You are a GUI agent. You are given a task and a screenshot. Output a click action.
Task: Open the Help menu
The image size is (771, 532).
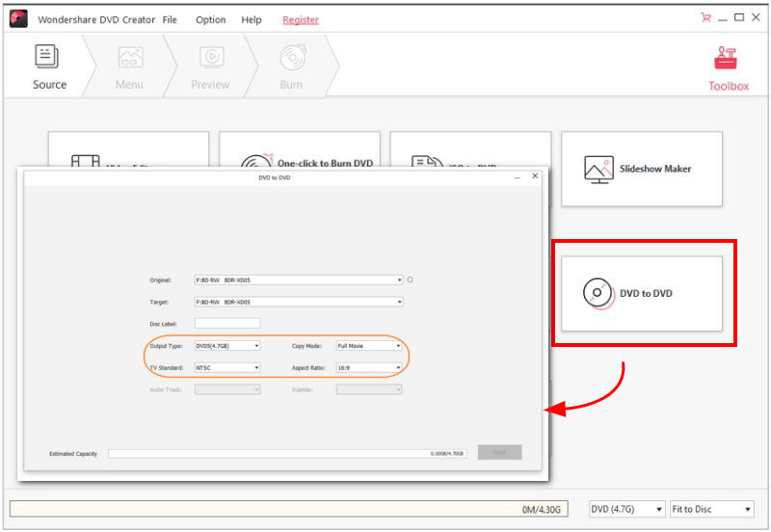click(x=252, y=19)
